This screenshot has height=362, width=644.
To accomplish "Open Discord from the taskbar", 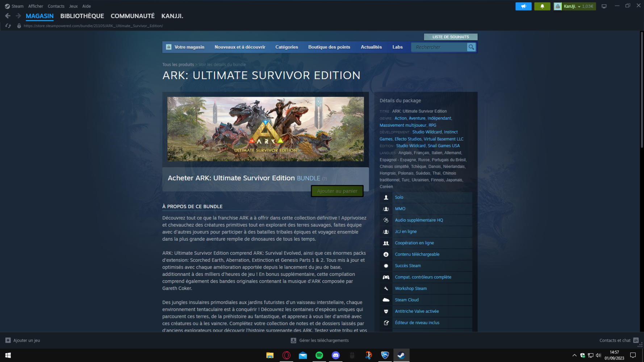I will tap(336, 355).
